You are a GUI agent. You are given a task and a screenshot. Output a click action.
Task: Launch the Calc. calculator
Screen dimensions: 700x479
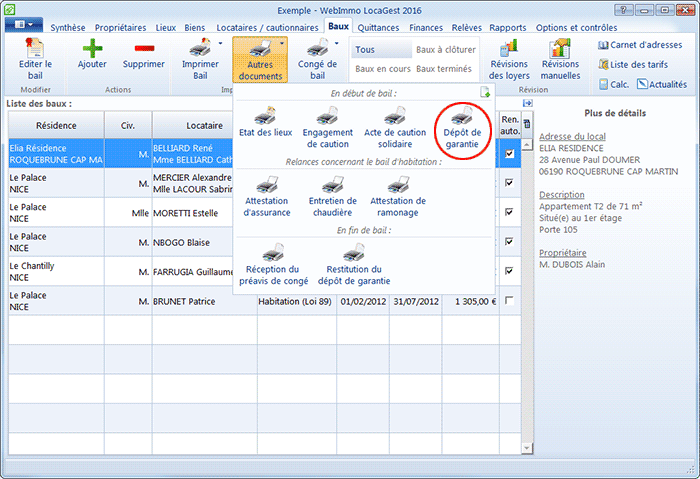point(614,84)
